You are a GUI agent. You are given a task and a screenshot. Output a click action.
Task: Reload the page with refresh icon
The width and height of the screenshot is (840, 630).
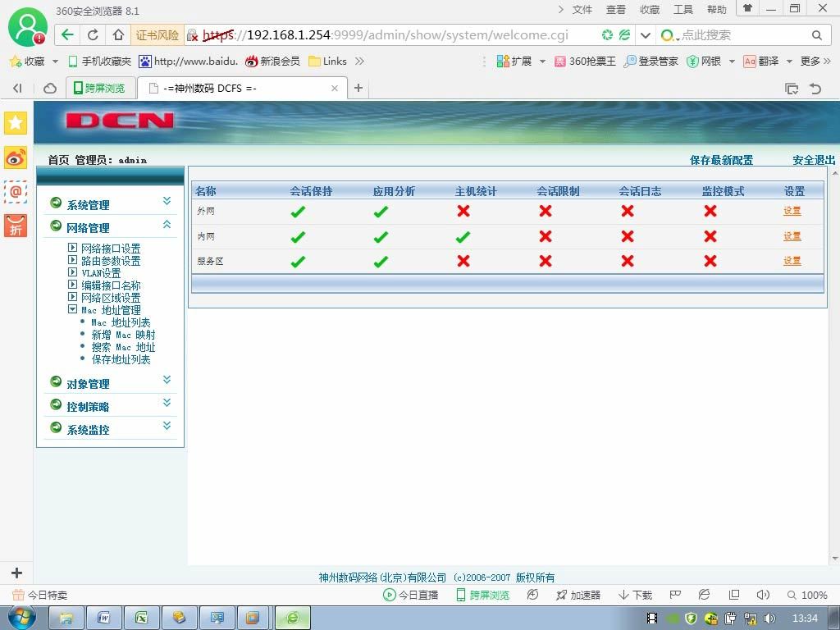coord(93,35)
